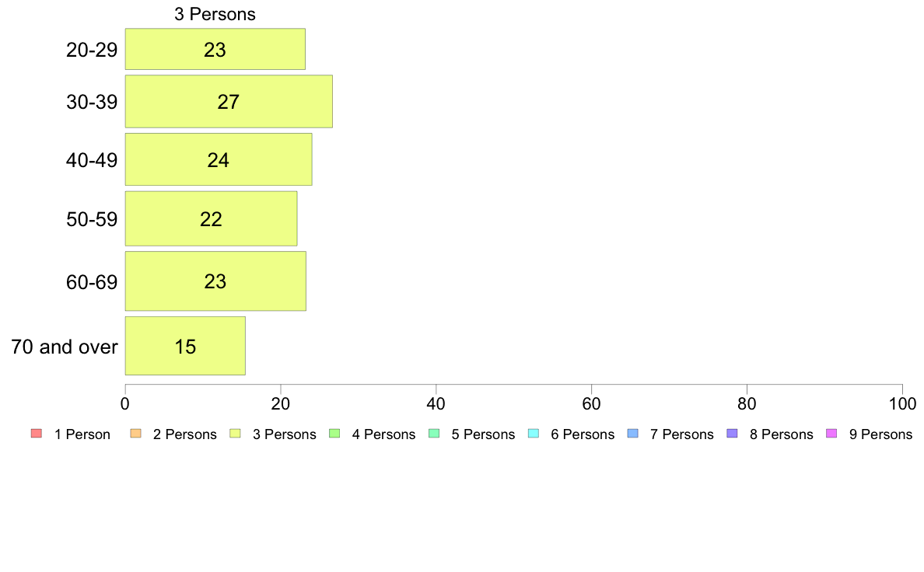
Task: Select the 70 and over bar
Action: tap(185, 346)
